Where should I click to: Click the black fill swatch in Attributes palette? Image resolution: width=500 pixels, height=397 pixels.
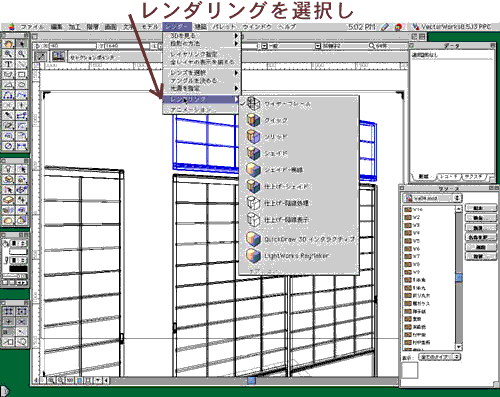pyautogui.click(x=18, y=268)
